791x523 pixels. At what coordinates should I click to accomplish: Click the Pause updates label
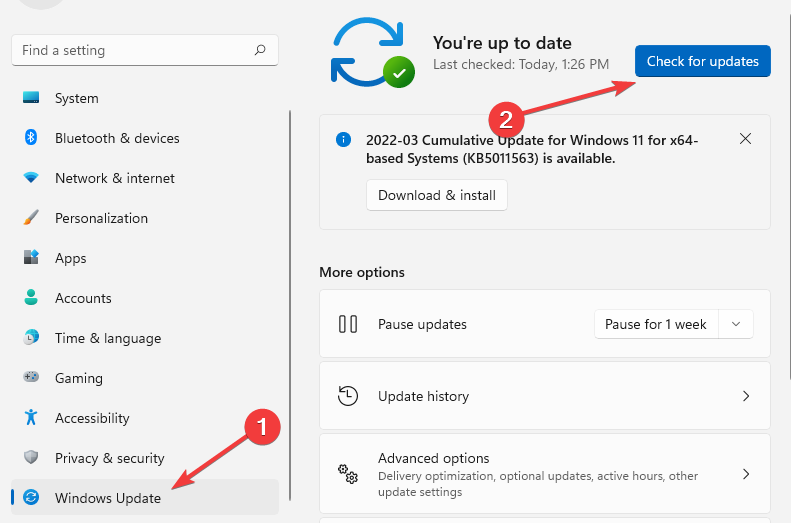[x=422, y=324]
